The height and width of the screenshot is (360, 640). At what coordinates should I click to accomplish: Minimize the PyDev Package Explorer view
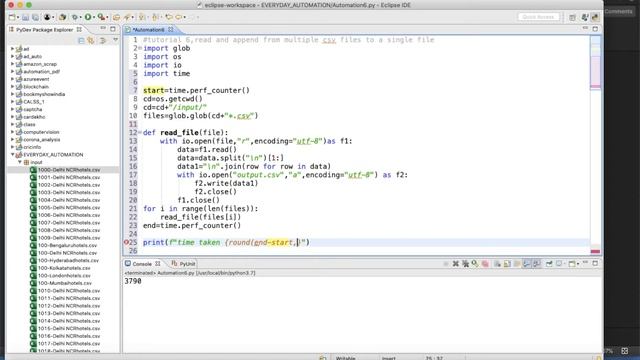pos(103,29)
